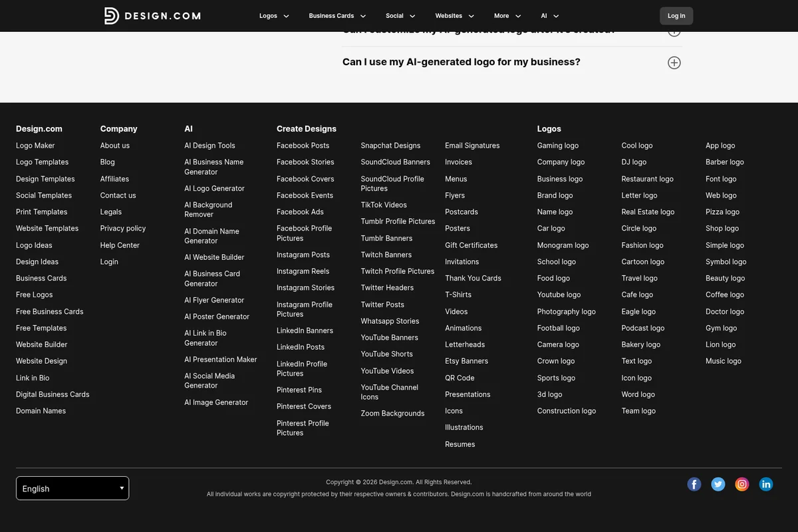Open Free Business Cards link

(x=50, y=312)
